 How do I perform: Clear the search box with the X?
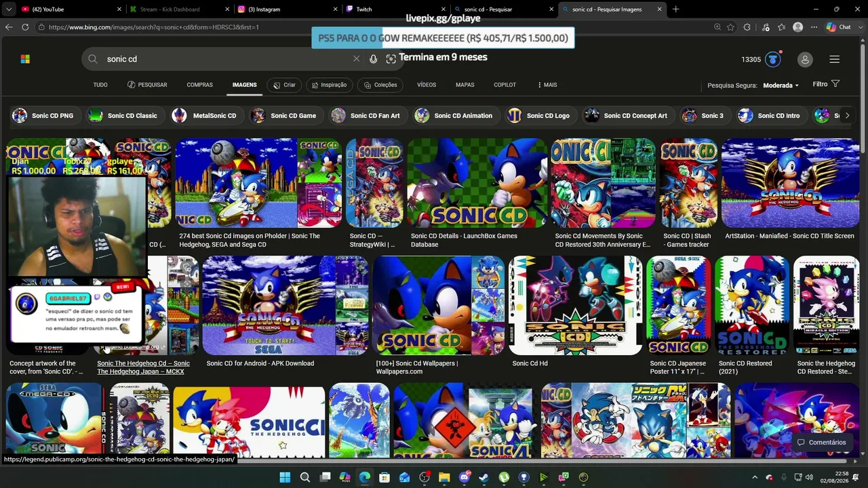click(357, 59)
